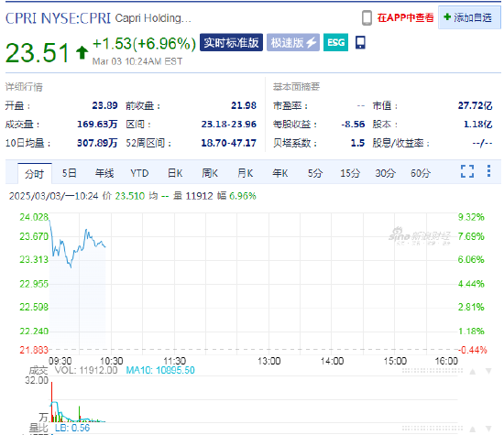
Task: Select the 周K chart tab
Action: (x=210, y=173)
